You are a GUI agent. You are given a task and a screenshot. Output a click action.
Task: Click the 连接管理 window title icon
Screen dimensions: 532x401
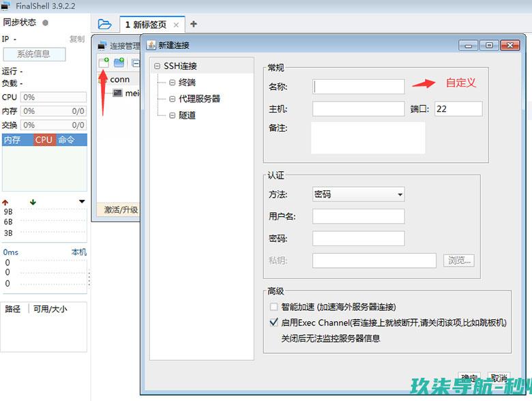pyautogui.click(x=102, y=45)
